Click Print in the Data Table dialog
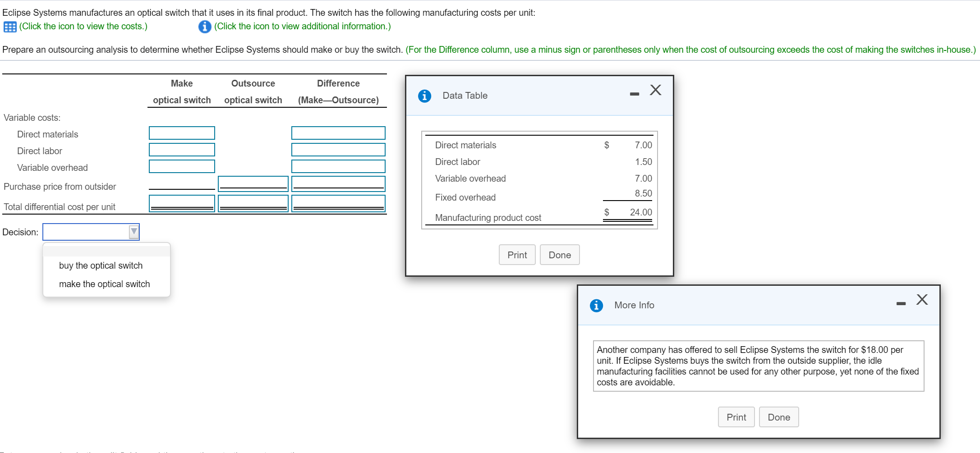Viewport: 980px width, 453px height. [517, 255]
